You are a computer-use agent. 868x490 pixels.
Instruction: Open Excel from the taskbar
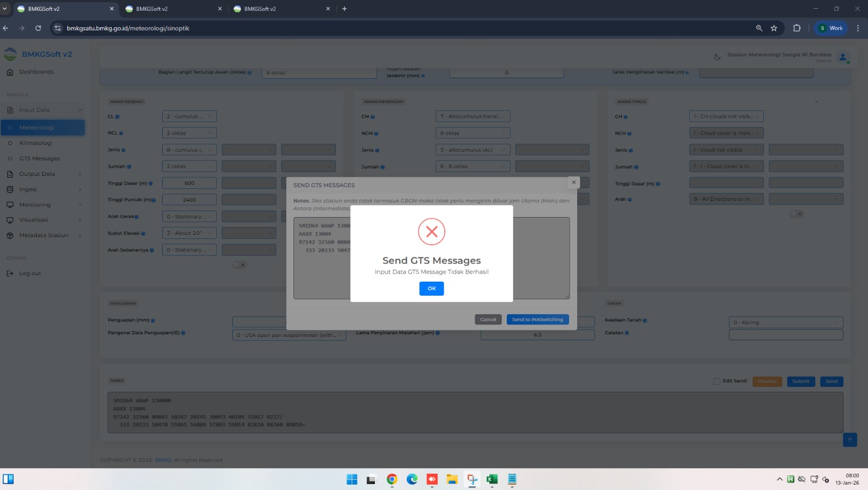pyautogui.click(x=492, y=479)
